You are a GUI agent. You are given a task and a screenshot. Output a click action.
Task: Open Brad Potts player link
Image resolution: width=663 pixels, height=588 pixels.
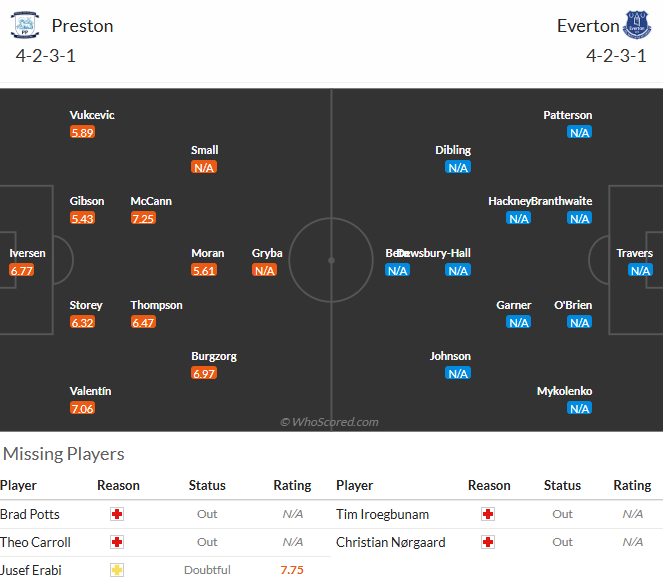30,514
